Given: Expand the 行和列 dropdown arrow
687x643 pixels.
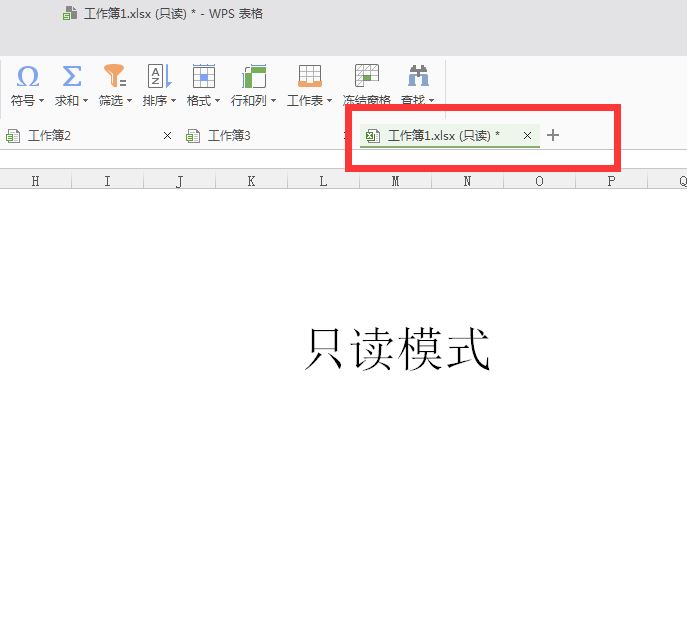Looking at the screenshot, I should click(x=273, y=101).
